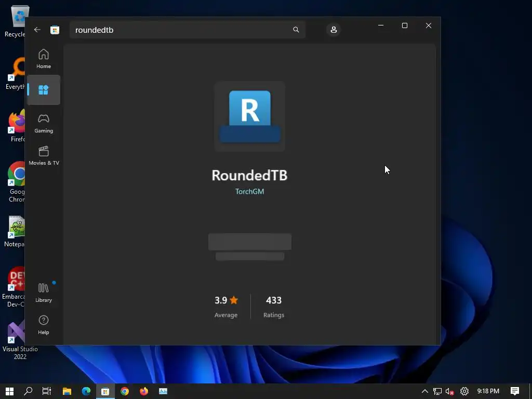Launch Microsoft Edge from taskbar
The height and width of the screenshot is (399, 532).
click(86, 391)
